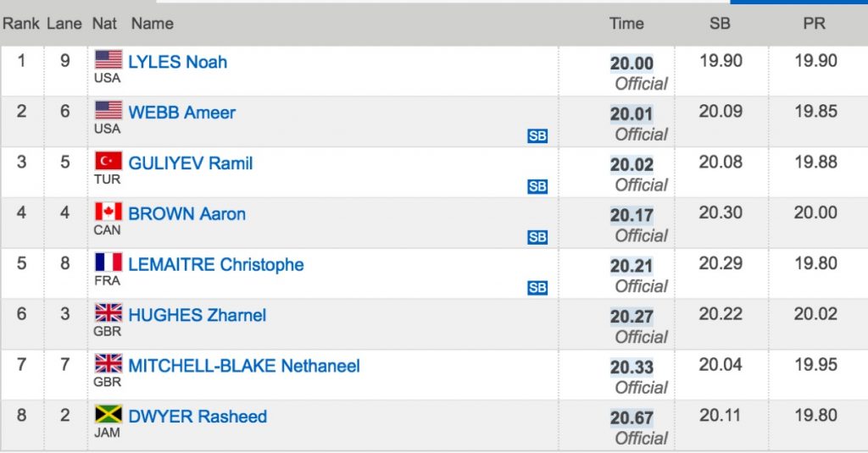Image resolution: width=868 pixels, height=453 pixels.
Task: Click the PR column header
Action: tap(815, 23)
